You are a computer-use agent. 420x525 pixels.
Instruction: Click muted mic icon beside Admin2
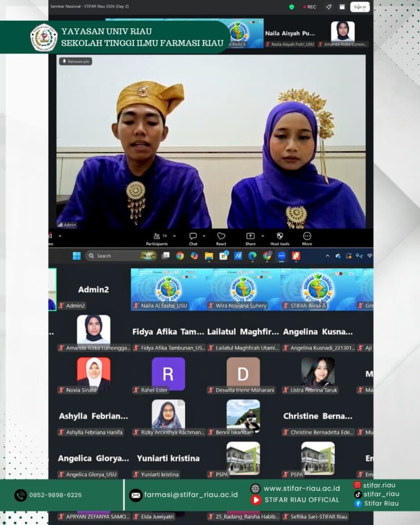click(62, 306)
